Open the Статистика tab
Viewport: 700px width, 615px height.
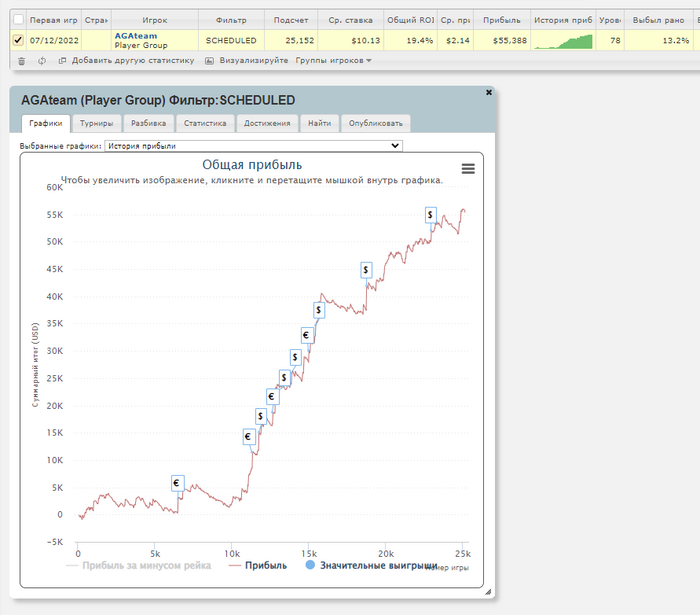[x=205, y=124]
